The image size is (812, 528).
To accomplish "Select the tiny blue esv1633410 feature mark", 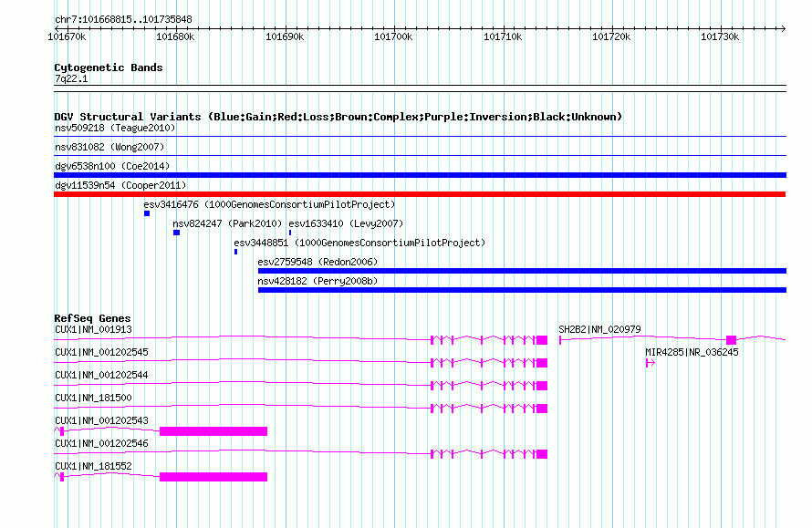I will [290, 233].
